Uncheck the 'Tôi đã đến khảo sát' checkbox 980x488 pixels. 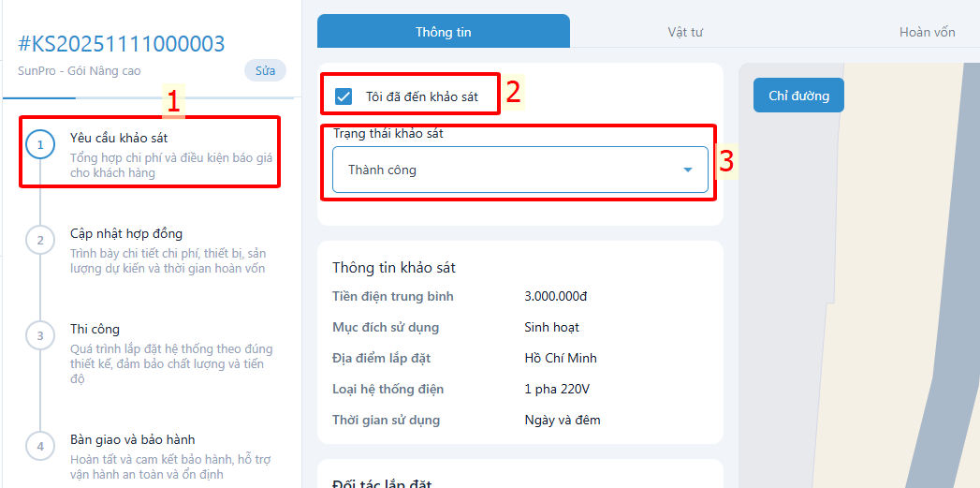[x=344, y=96]
